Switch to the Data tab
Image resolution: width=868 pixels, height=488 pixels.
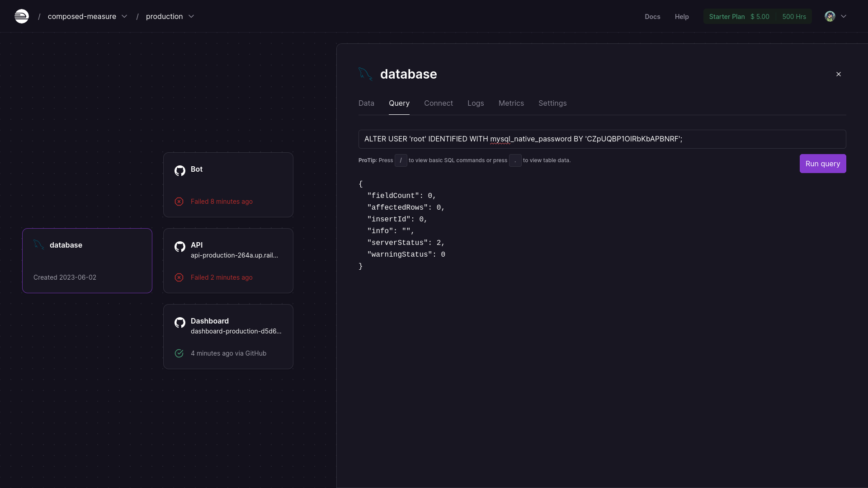367,103
